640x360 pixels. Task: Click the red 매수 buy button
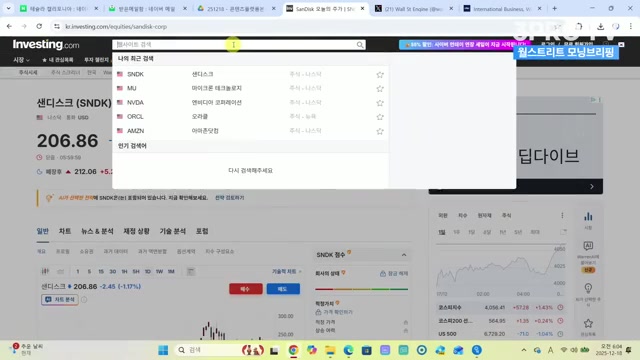(x=246, y=289)
